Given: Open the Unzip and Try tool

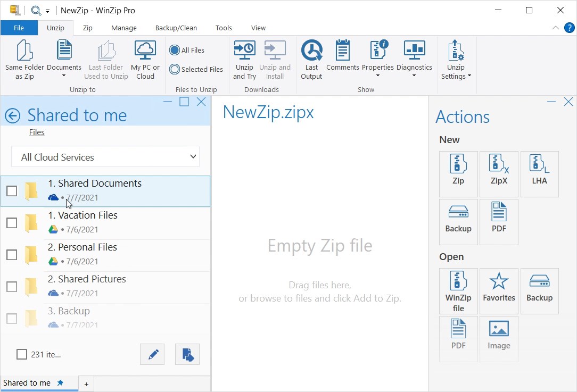Looking at the screenshot, I should pos(244,60).
